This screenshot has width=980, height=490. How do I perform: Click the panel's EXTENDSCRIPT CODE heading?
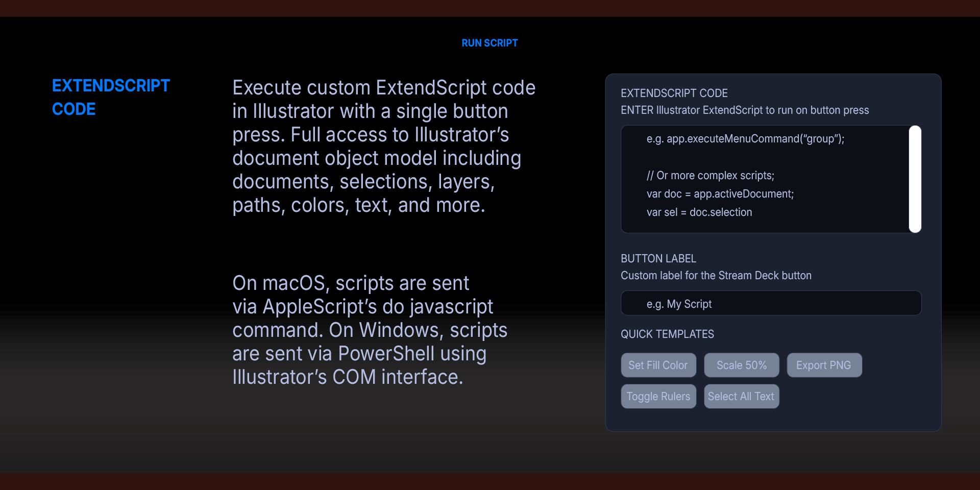(674, 93)
